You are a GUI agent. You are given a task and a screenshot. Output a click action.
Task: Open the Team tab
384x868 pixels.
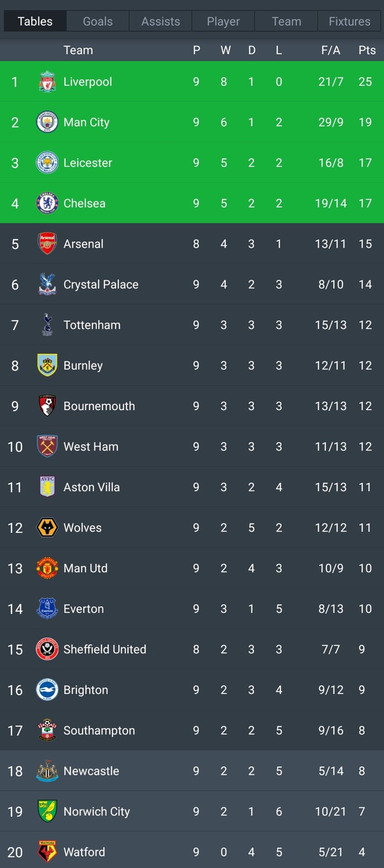(x=286, y=21)
